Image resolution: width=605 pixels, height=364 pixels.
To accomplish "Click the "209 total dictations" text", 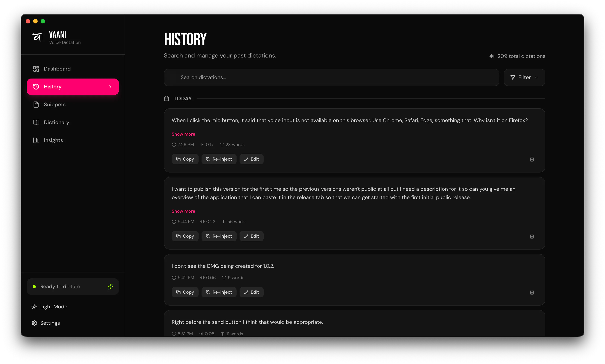I will 521,56.
